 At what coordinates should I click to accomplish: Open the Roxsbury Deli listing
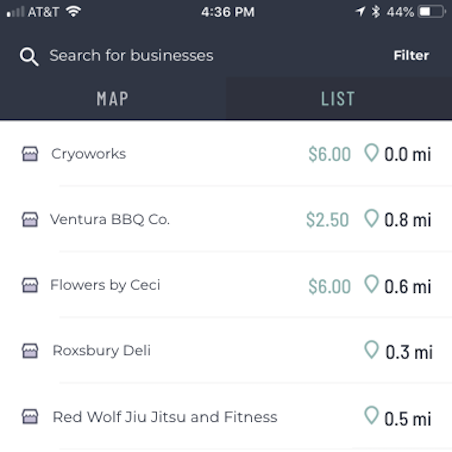[226, 351]
